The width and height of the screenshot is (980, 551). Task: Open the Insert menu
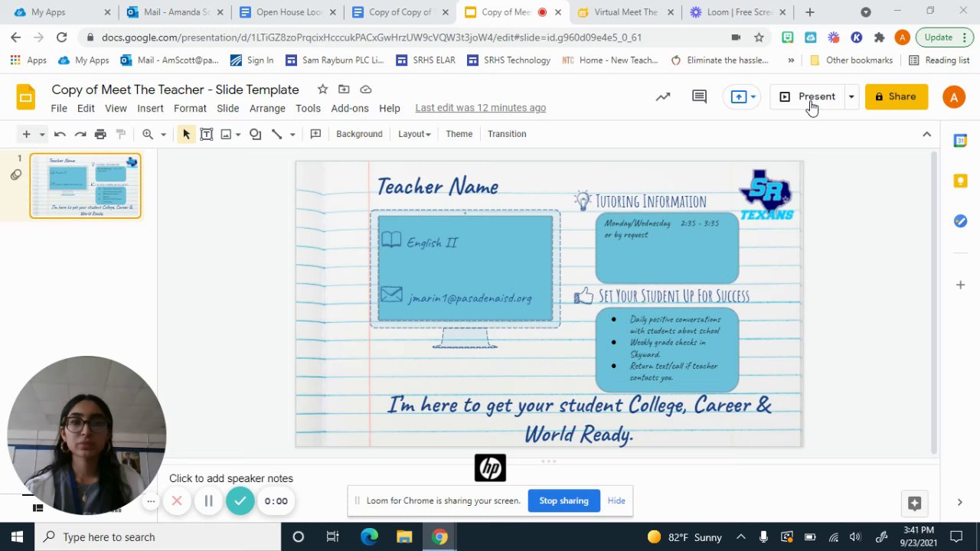(150, 108)
